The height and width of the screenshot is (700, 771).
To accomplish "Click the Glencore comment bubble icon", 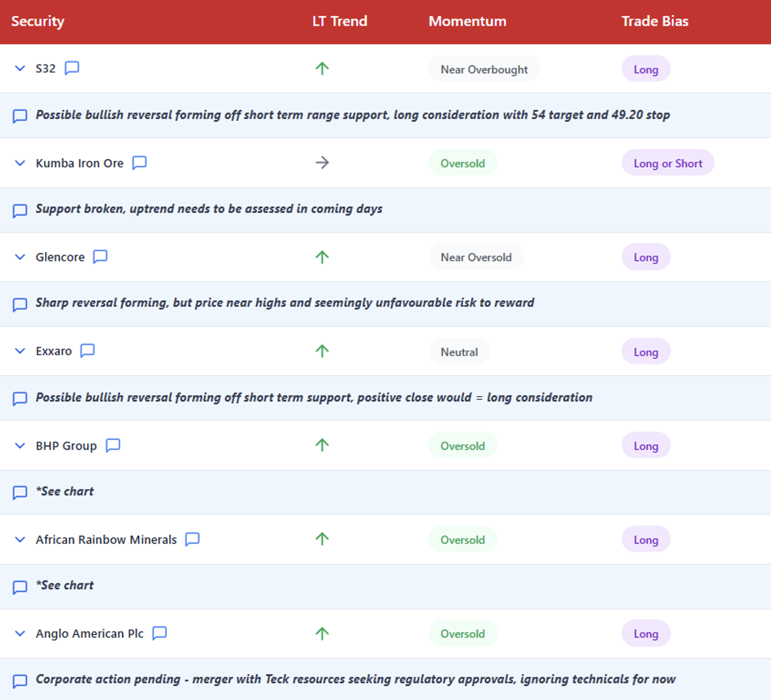I will 100,257.
